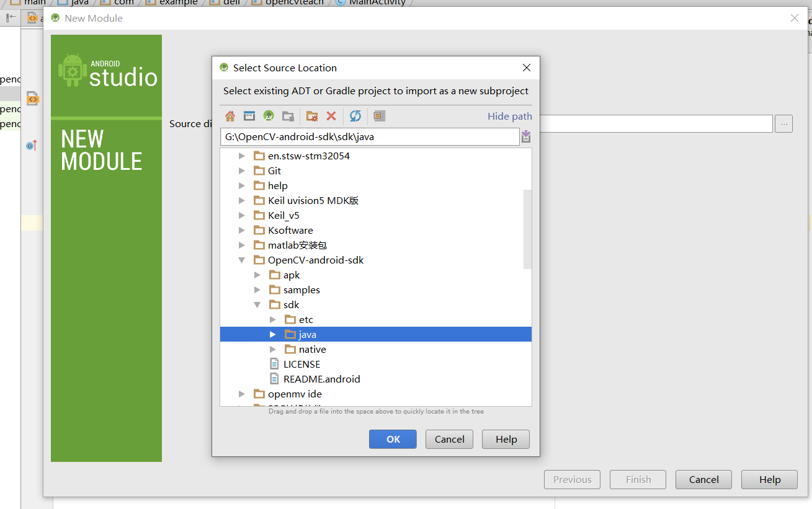Expand the Keil uvision5 MDK版 folder
Screen dimensions: 812x509
pos(242,200)
